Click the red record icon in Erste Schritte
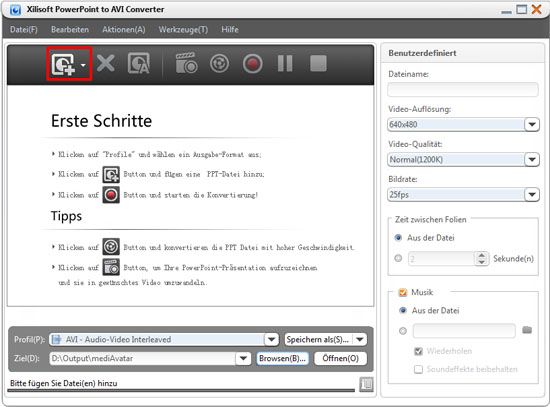The height and width of the screenshot is (407, 550). pos(111,195)
